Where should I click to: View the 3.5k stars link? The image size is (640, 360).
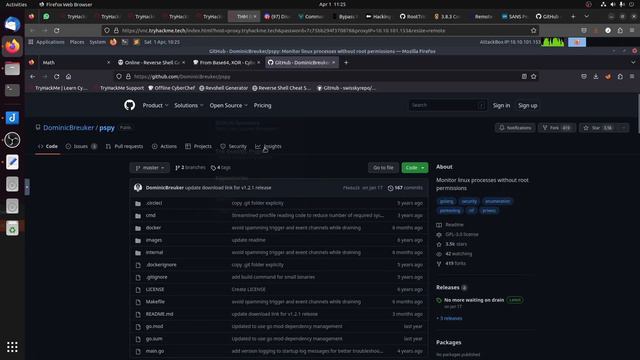[452, 244]
